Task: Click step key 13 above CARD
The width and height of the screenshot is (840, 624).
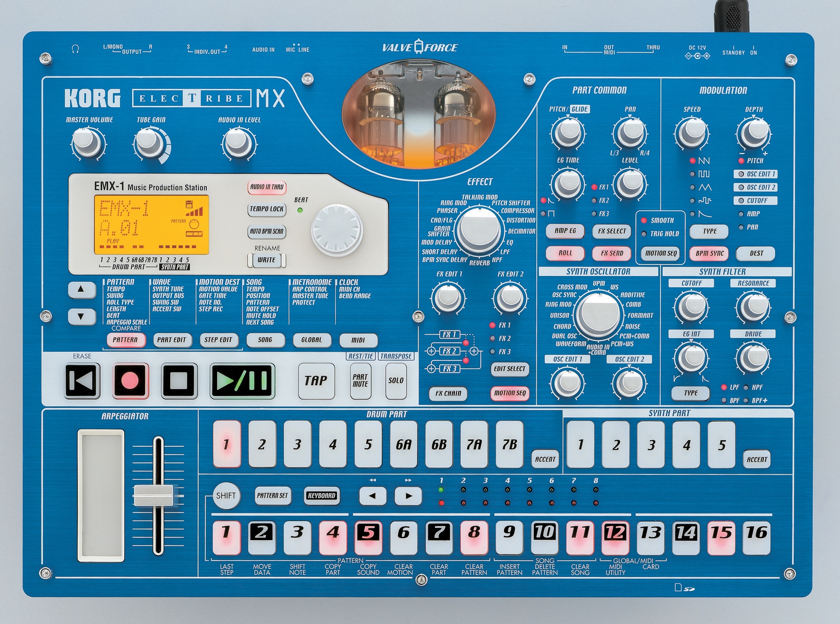Action: (x=651, y=537)
